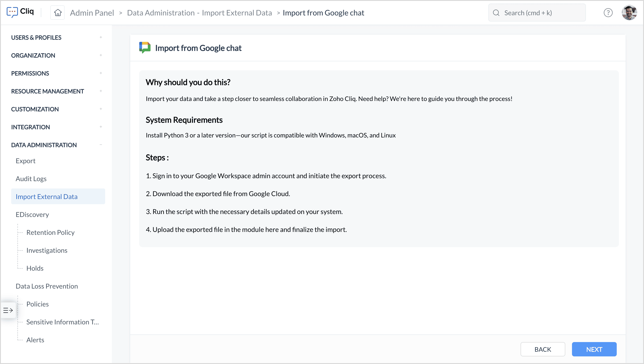The width and height of the screenshot is (644, 364).
Task: Click the NEXT button
Action: 594,349
